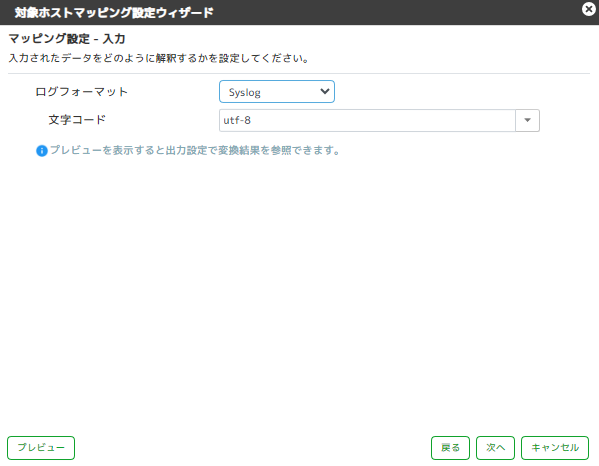This screenshot has width=599, height=466.
Task: Click the preview hint text beside the info icon
Action: (195, 150)
